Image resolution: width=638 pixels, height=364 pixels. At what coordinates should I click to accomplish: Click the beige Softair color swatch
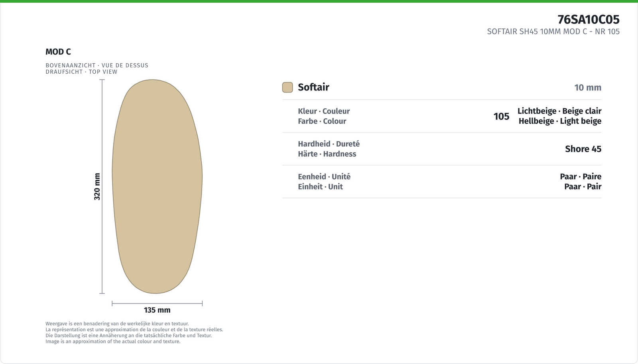(x=287, y=87)
